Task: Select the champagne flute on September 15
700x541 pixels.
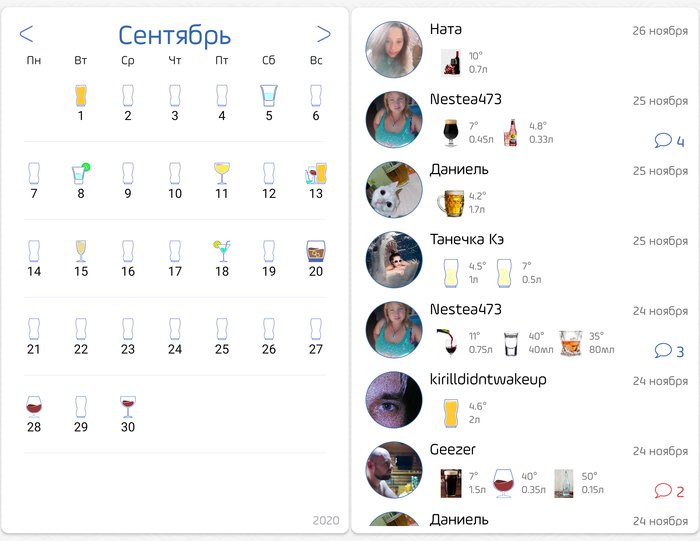Action: [81, 251]
